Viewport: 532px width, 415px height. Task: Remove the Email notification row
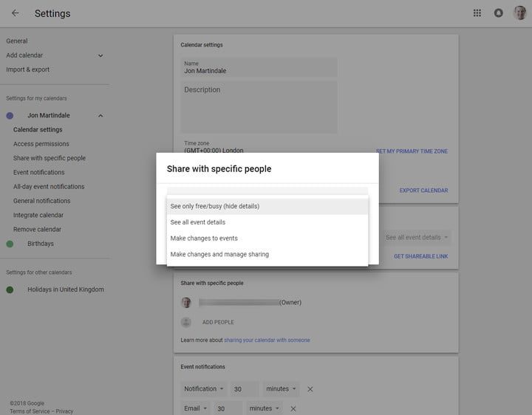[293, 408]
